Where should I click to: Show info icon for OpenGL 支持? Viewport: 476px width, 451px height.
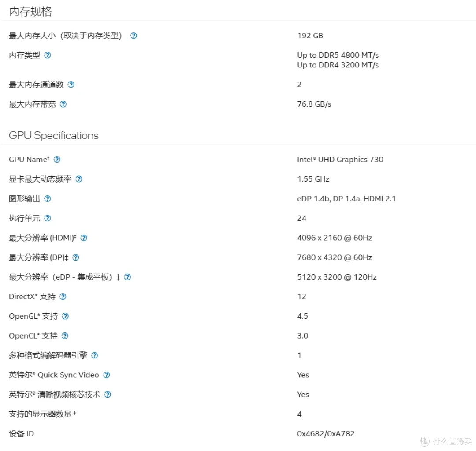click(x=65, y=316)
